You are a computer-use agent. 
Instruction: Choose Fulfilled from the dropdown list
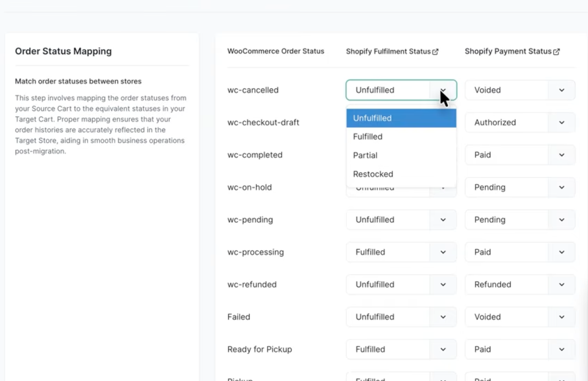pos(401,137)
